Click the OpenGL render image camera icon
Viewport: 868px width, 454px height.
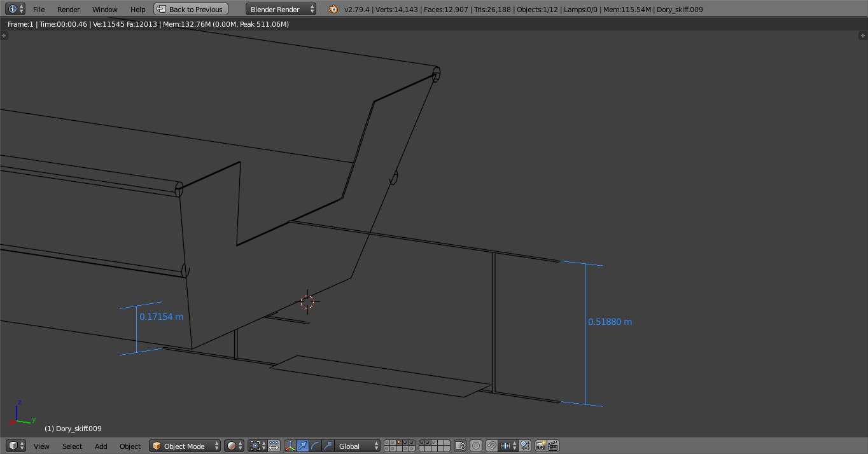pos(540,446)
